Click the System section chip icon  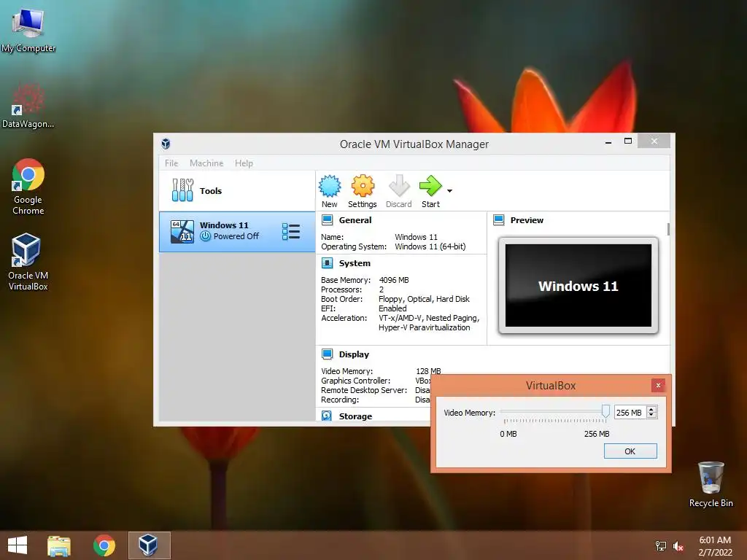328,263
